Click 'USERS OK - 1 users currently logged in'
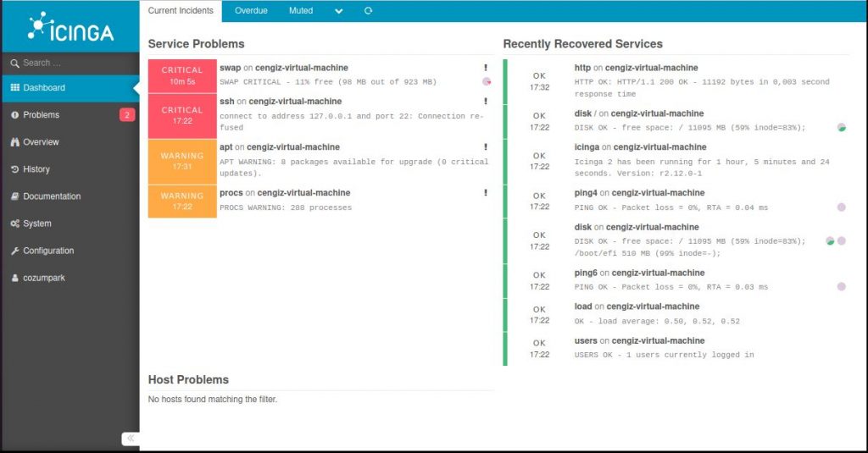 click(x=664, y=355)
